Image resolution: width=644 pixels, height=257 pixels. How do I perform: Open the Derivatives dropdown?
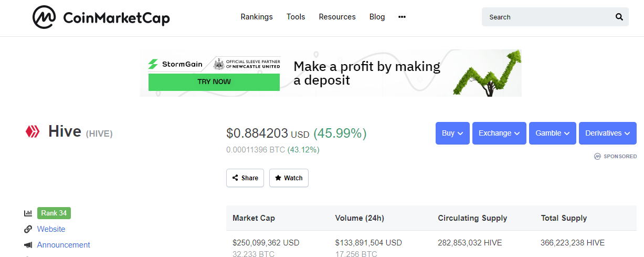click(608, 133)
